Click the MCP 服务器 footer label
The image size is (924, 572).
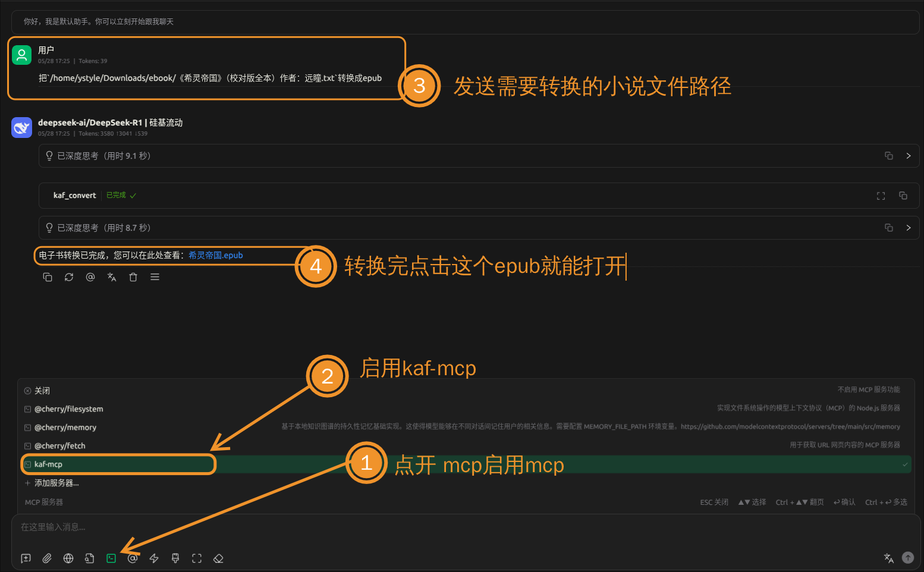[44, 502]
